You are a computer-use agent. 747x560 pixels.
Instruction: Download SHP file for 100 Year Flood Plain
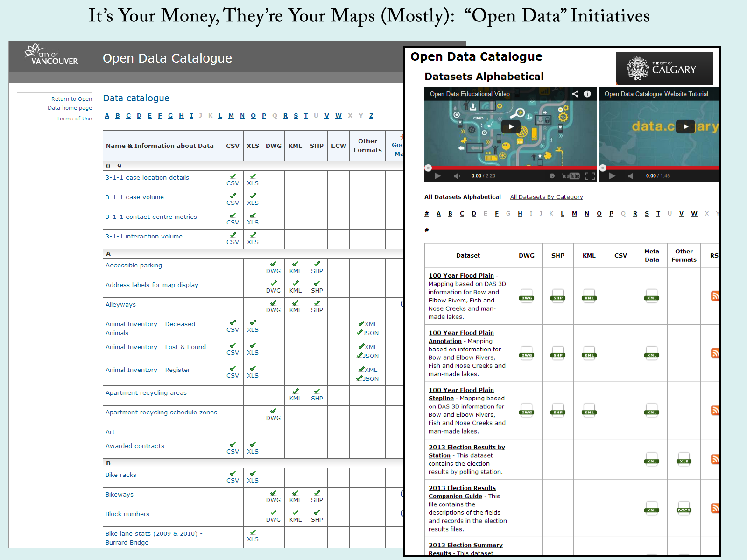pos(558,296)
